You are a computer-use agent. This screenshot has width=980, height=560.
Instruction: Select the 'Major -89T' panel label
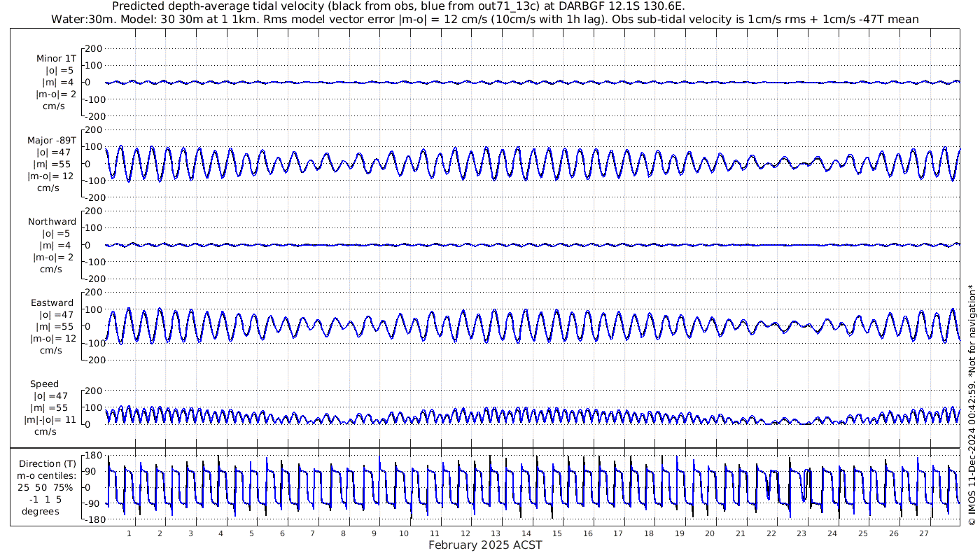(x=52, y=140)
